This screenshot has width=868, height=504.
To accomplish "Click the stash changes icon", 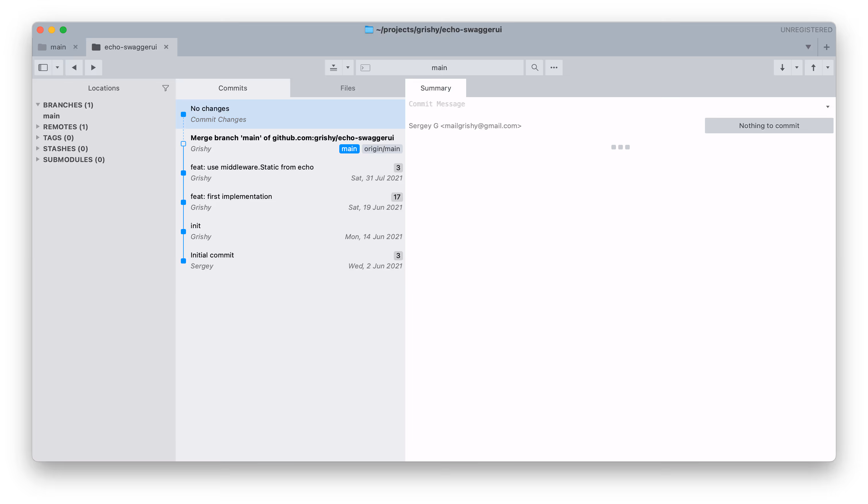I will coord(333,68).
